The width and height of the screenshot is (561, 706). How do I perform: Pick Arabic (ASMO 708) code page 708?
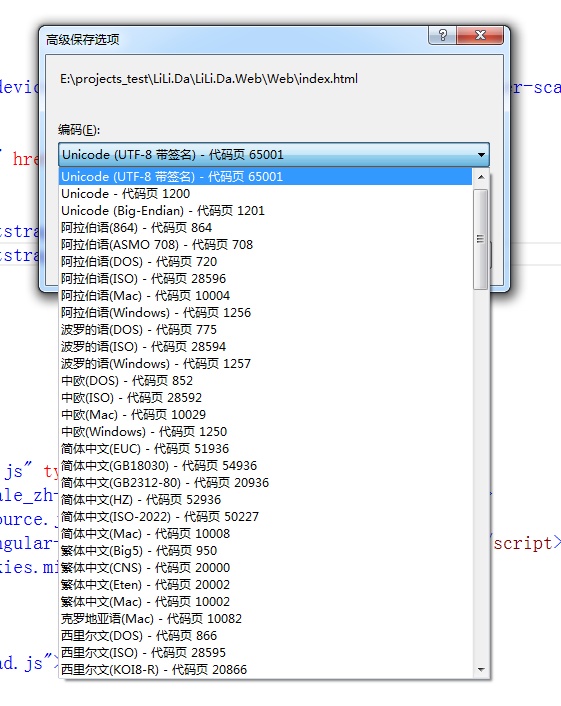coord(266,244)
